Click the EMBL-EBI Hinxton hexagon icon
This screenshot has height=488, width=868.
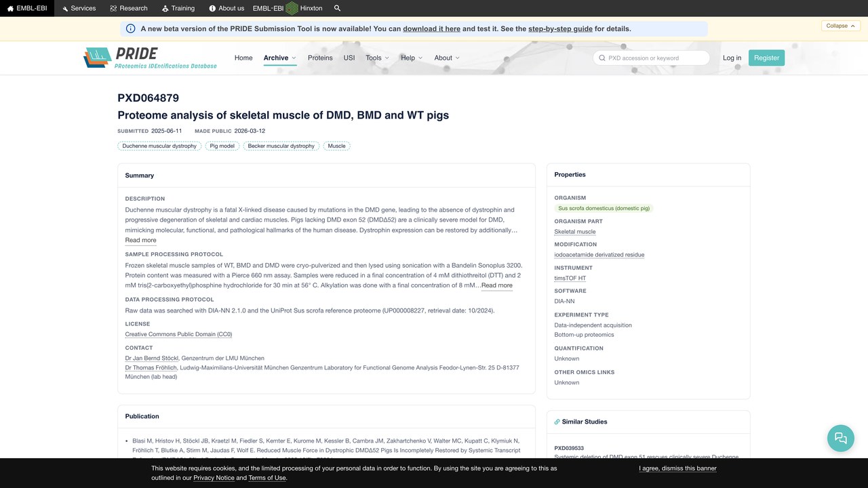tap(292, 8)
